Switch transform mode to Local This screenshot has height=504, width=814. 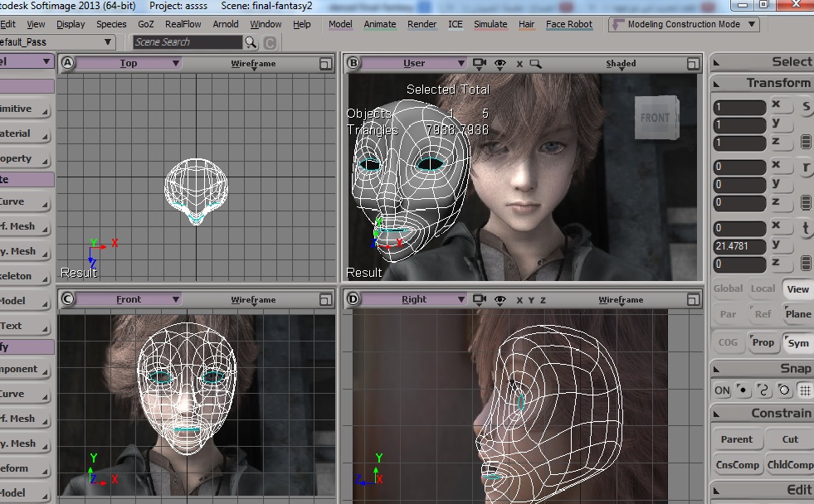coord(763,288)
